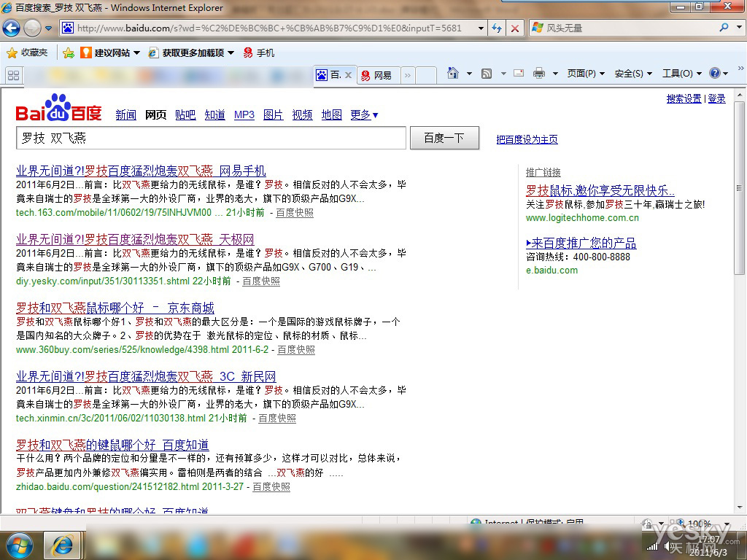Open the 新闻 Baidu category

(125, 114)
